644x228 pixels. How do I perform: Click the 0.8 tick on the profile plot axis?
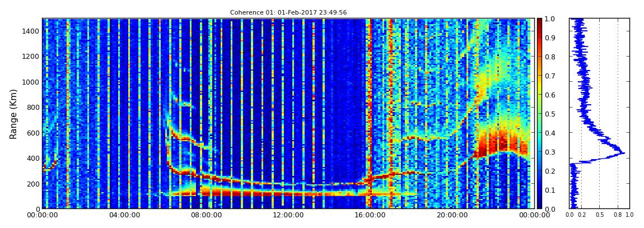click(x=618, y=215)
